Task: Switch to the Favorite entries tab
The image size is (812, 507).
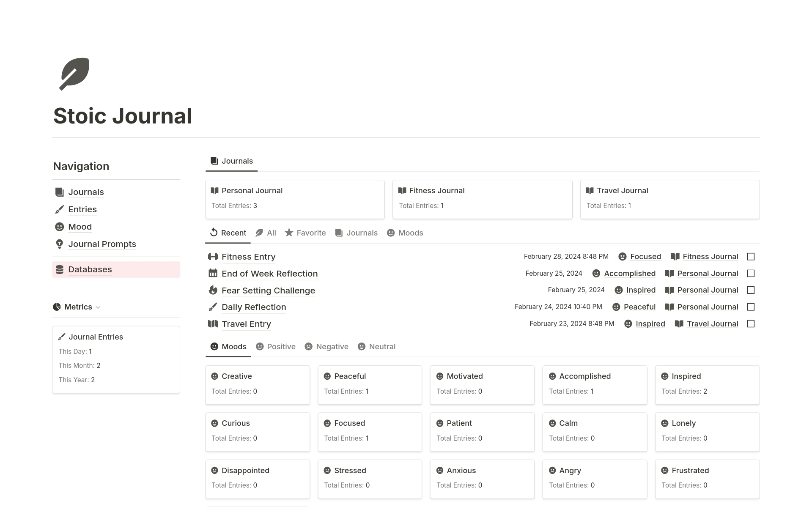Action: tap(305, 233)
